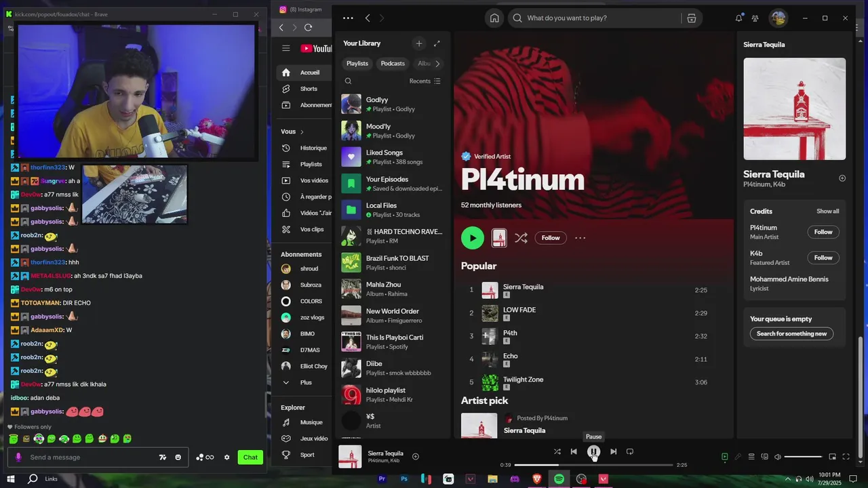868x488 pixels.
Task: Open Historique in the YouTube sidebar
Action: pyautogui.click(x=304, y=148)
